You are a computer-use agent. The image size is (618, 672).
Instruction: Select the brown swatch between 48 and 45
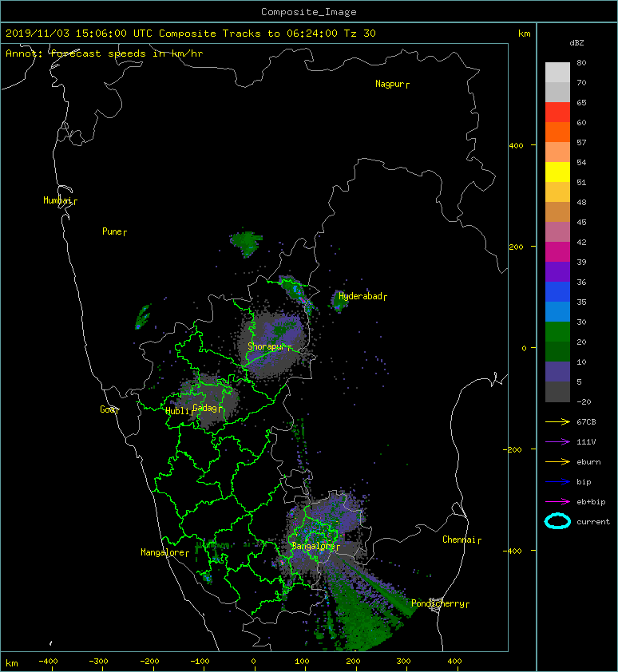(557, 211)
